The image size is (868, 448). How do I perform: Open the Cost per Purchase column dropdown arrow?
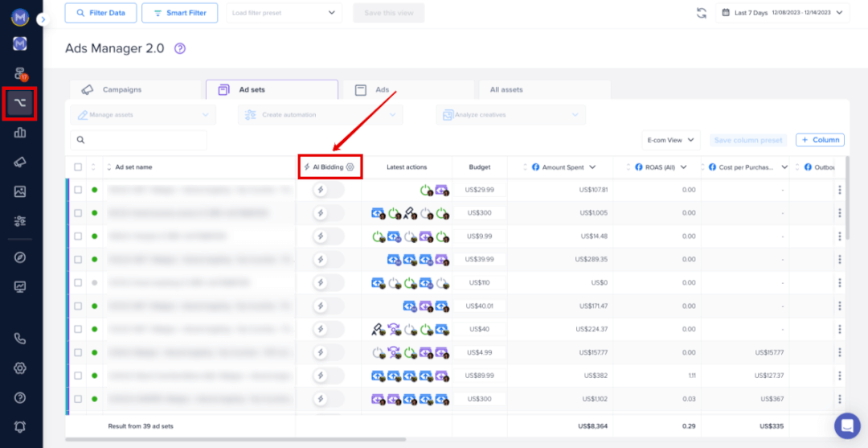[784, 167]
